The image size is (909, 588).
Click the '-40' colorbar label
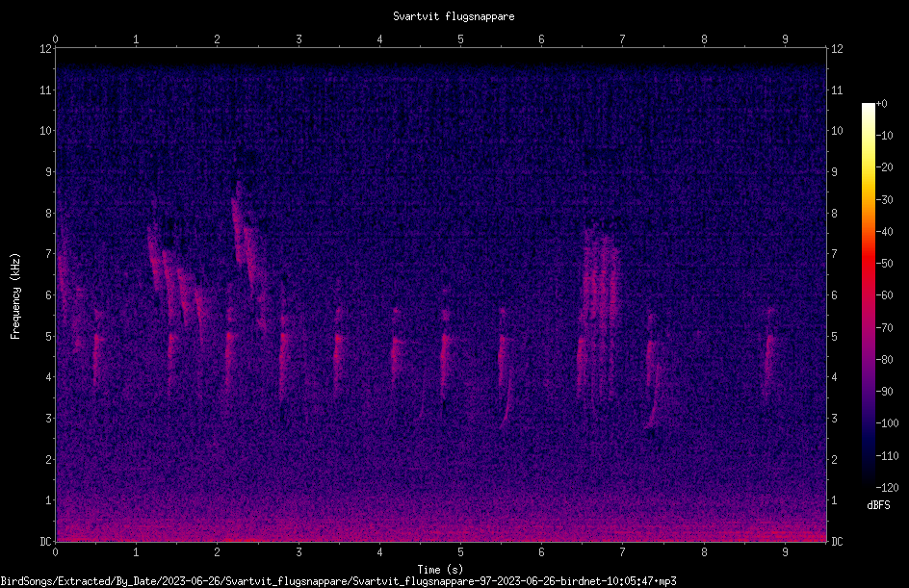[x=884, y=232]
